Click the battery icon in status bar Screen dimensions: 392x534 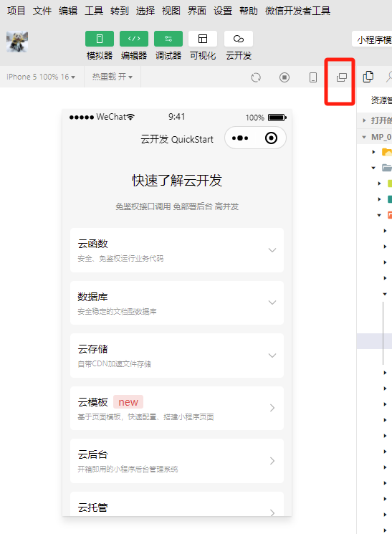(x=277, y=118)
